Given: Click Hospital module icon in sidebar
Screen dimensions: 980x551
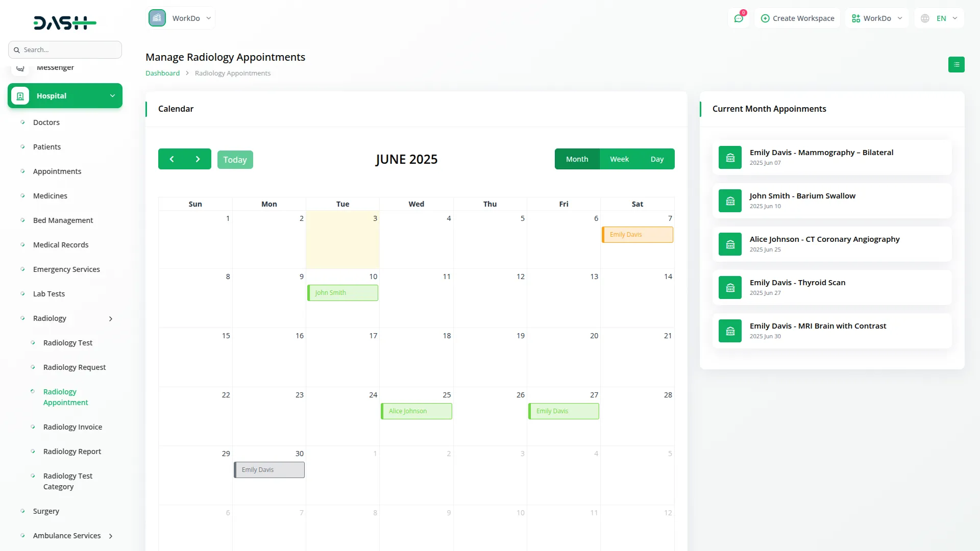Looking at the screenshot, I should point(20,96).
